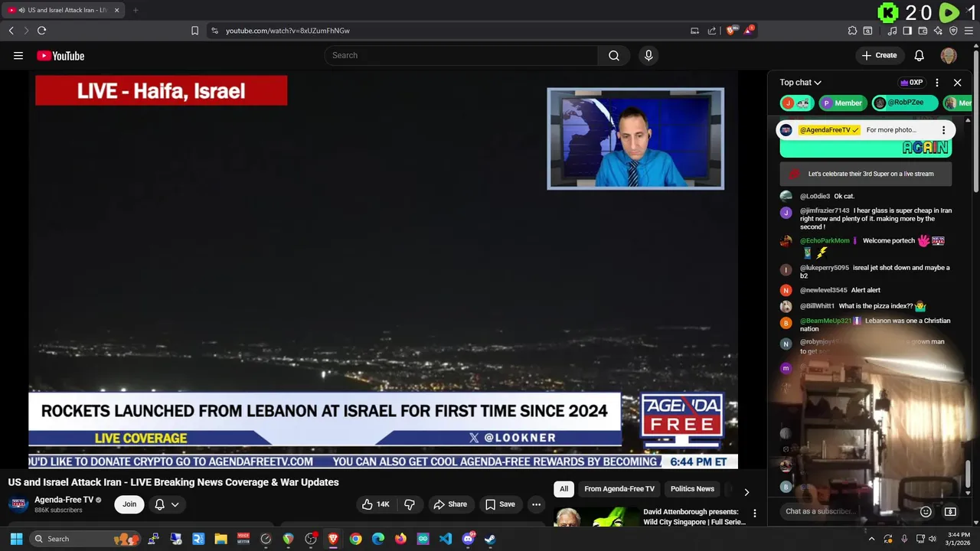Viewport: 980px width, 551px height.
Task: Open options for Wild City Singapore video
Action: [754, 514]
